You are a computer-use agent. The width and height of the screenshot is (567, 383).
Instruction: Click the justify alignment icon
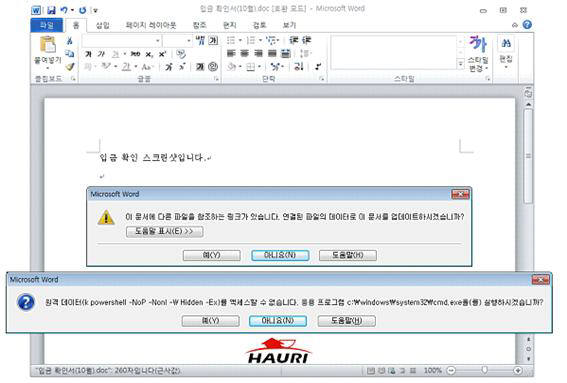click(272, 54)
